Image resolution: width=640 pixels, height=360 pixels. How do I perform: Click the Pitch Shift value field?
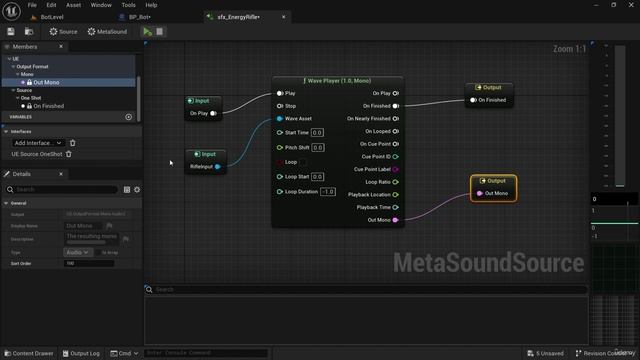318,148
